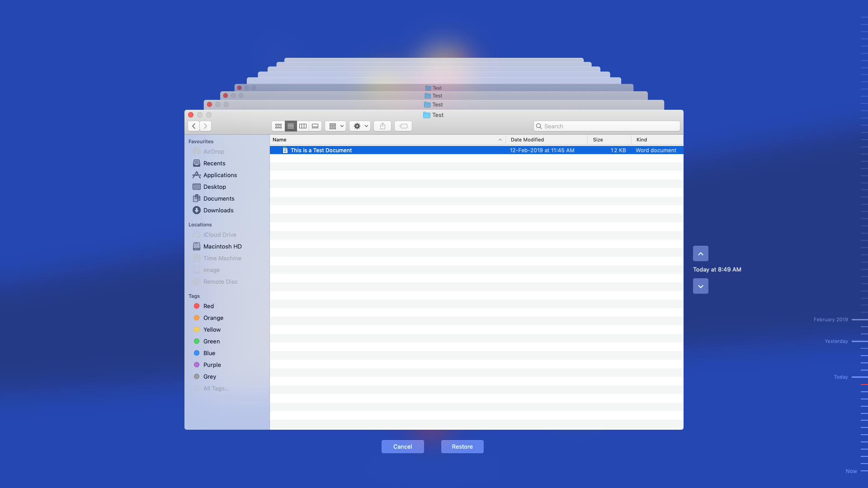Click the Search input field
Image resolution: width=868 pixels, height=488 pixels.
[606, 126]
